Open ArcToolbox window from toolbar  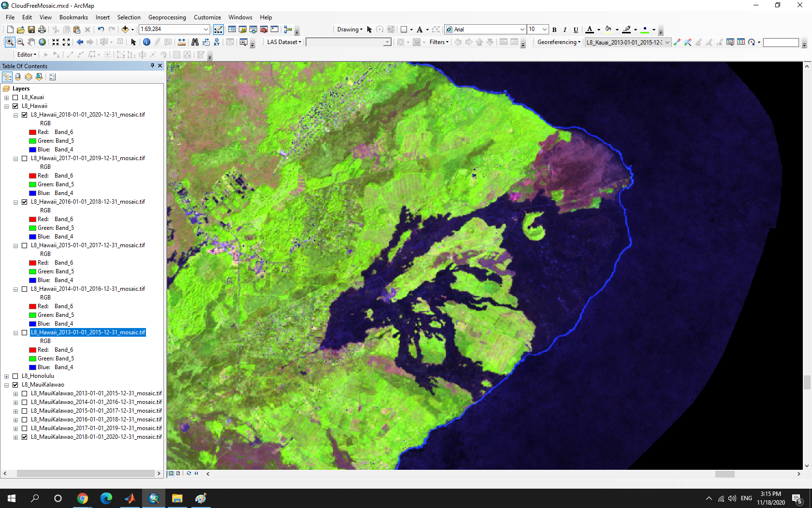tap(264, 30)
